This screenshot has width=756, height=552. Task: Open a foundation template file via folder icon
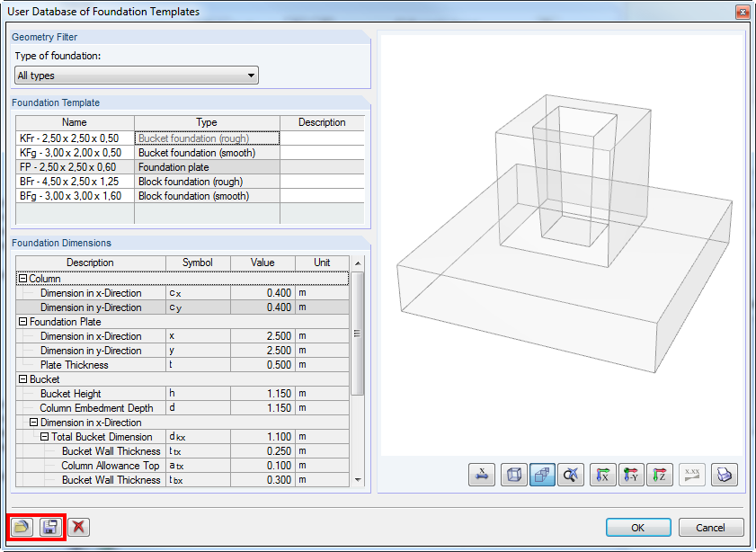coord(22,527)
